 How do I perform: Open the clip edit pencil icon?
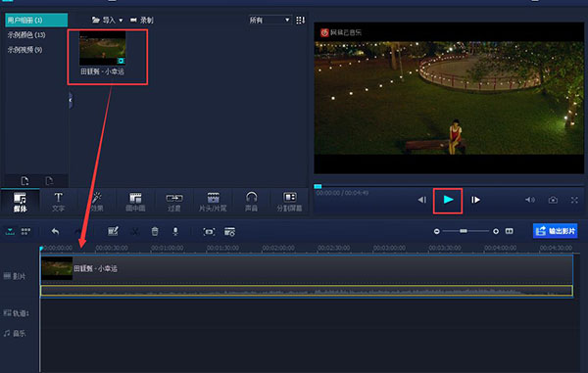coord(113,231)
